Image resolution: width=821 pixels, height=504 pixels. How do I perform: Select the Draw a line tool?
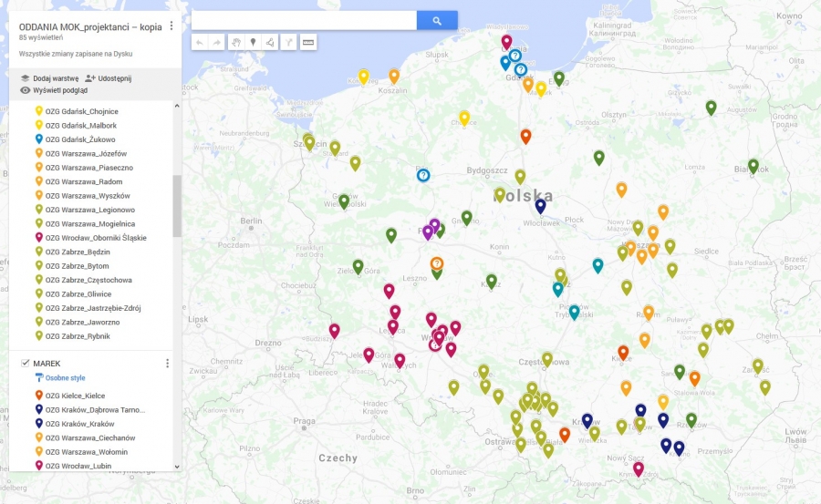pyautogui.click(x=270, y=43)
